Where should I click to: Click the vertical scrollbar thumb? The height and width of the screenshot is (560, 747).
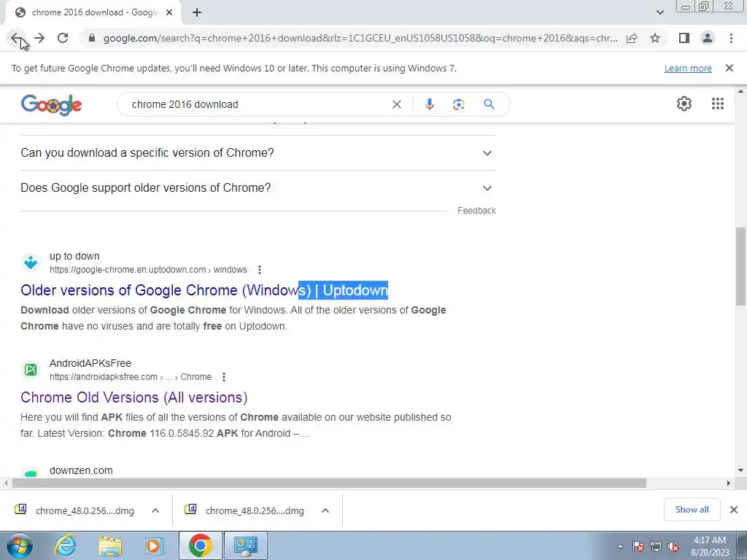(x=740, y=267)
